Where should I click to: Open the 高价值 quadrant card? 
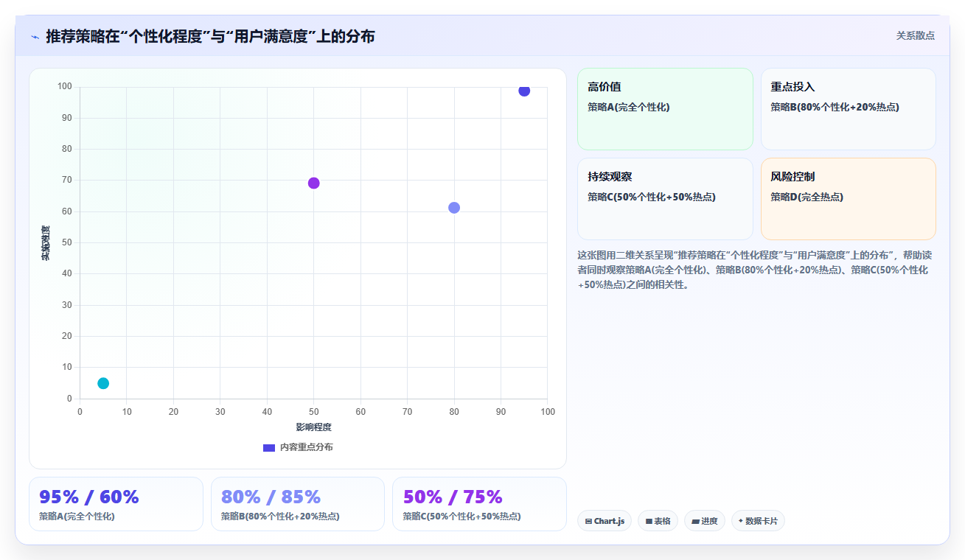pos(665,109)
